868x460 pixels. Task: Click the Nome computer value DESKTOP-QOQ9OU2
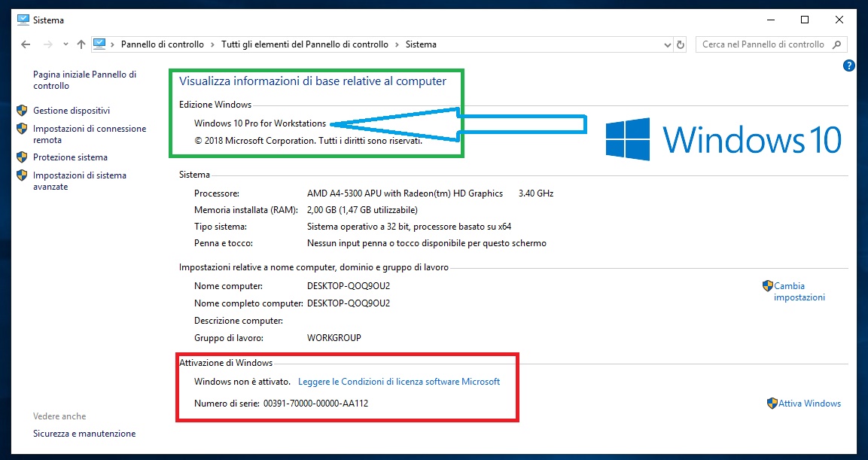[x=349, y=286]
